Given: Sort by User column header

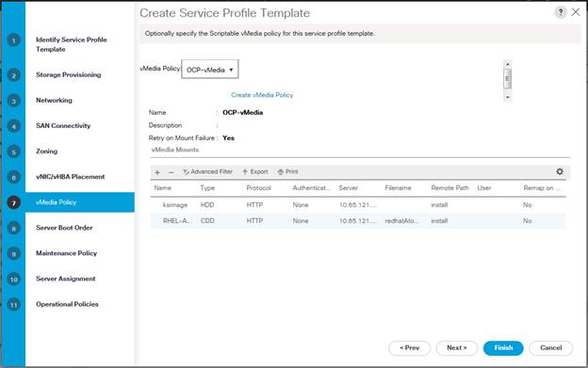Looking at the screenshot, I should (x=484, y=188).
